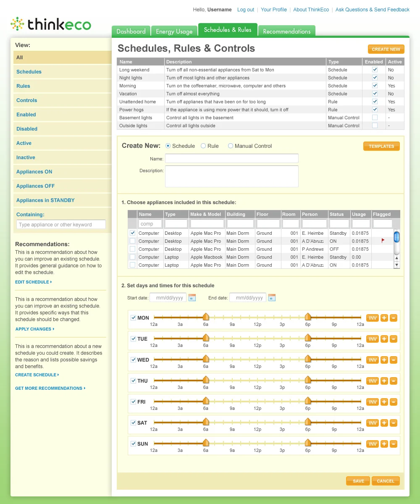Select the Schedule radio button
Screen dimensions: 420x504
[x=168, y=146]
